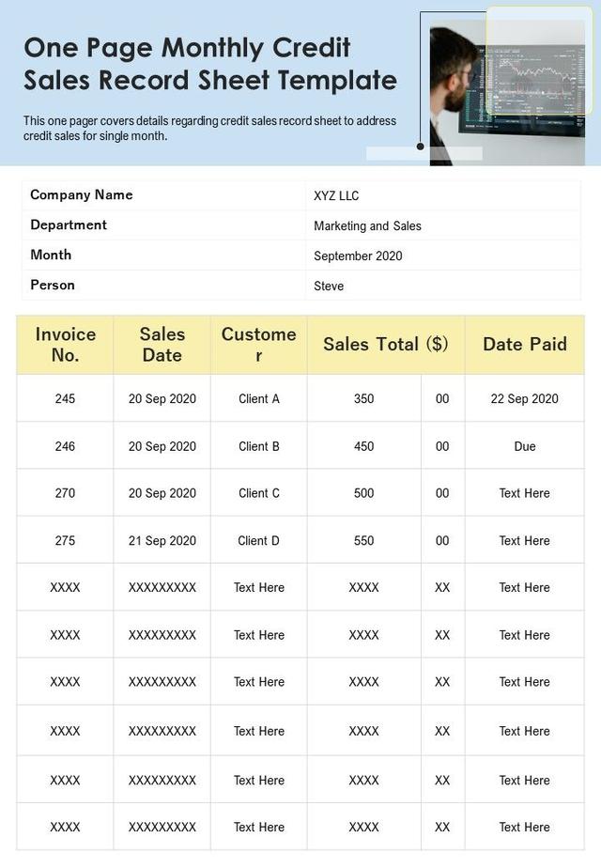
Task: Select the Sales Date column header
Action: click(162, 345)
